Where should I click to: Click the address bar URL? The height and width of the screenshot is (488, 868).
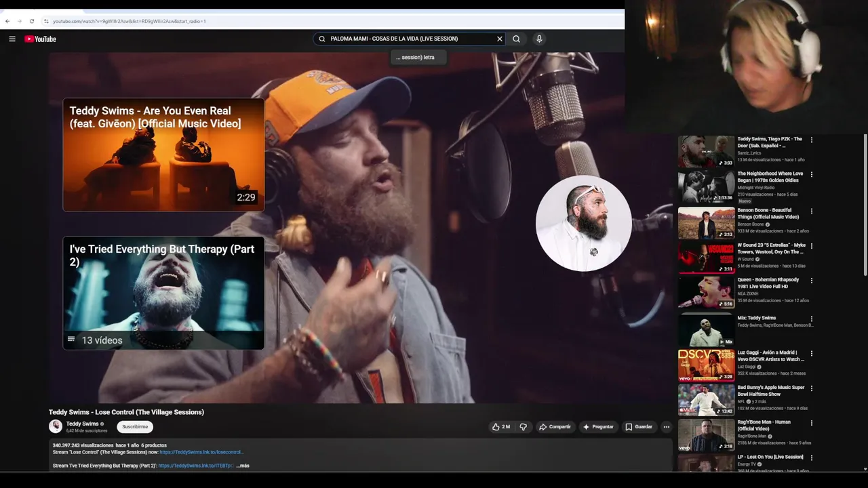point(130,21)
